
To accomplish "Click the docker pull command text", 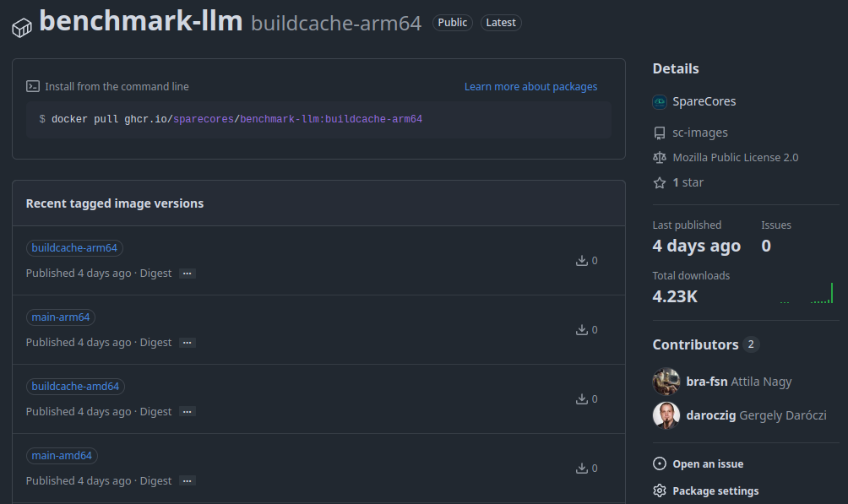I will point(236,119).
